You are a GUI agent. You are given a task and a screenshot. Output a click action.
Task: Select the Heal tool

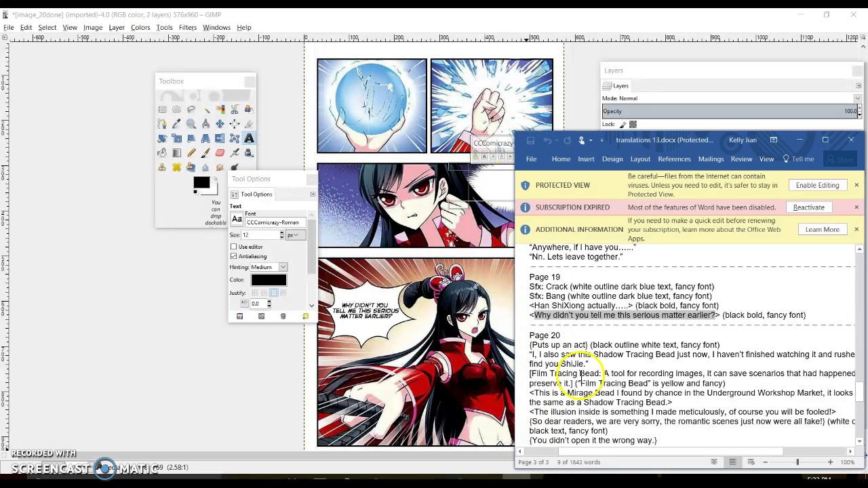click(x=176, y=167)
